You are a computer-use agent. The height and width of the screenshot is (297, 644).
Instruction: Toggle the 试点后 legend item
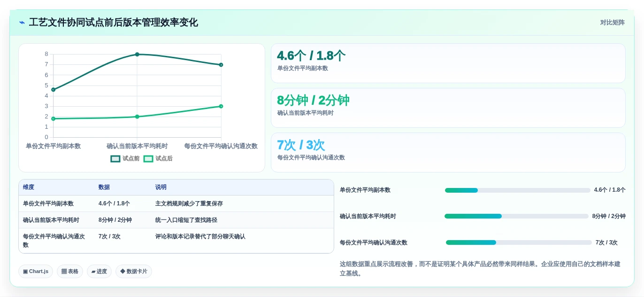158,159
